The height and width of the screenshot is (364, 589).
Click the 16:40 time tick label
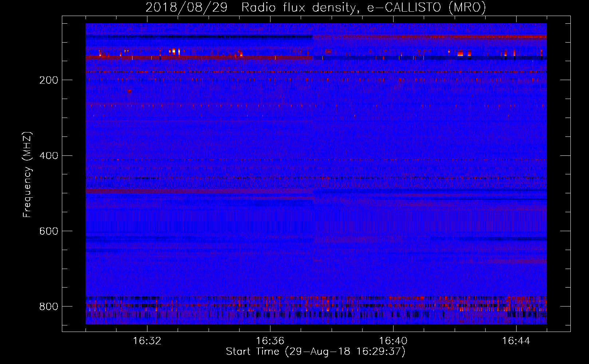(x=393, y=341)
